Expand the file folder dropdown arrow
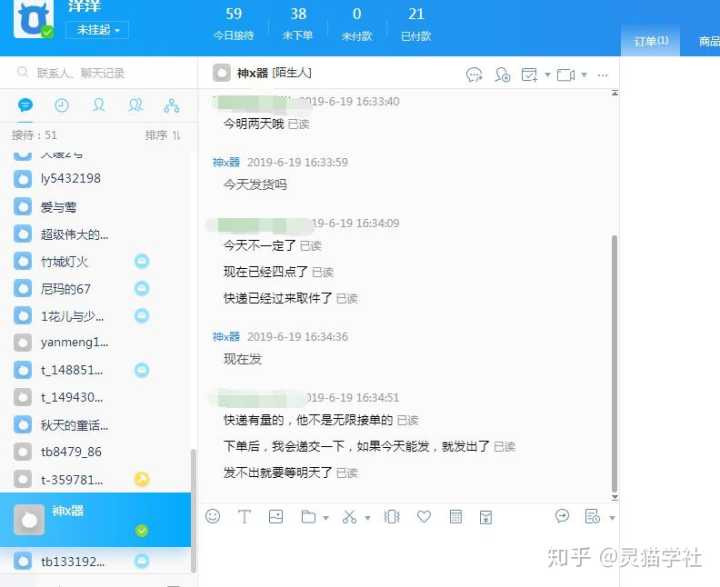This screenshot has height=587, width=720. (326, 518)
